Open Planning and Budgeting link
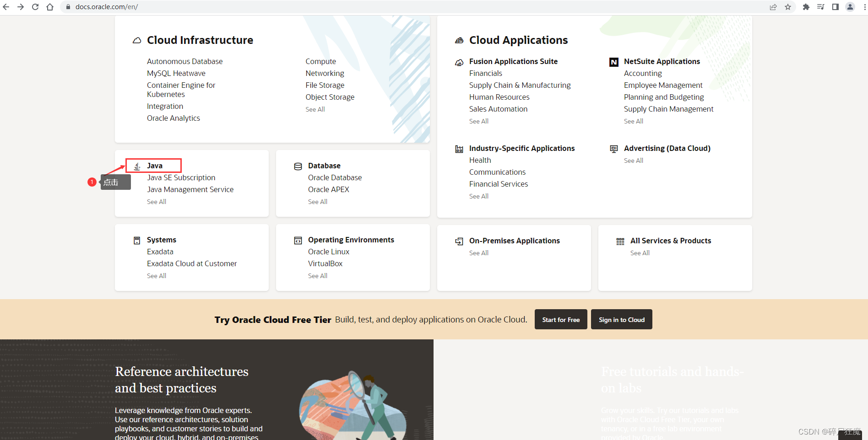The height and width of the screenshot is (440, 868). tap(664, 97)
